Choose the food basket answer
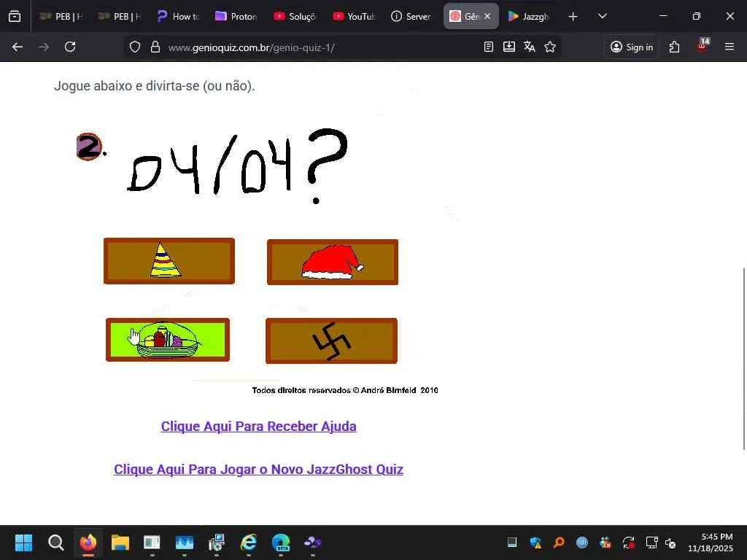The image size is (747, 560). tap(168, 340)
